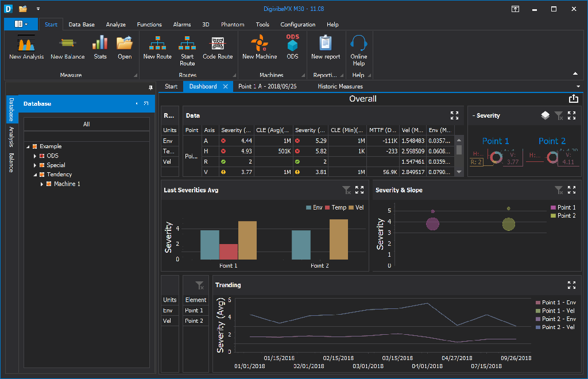Click the dashboard export icon beside Overall
The height and width of the screenshot is (379, 588).
tap(574, 99)
